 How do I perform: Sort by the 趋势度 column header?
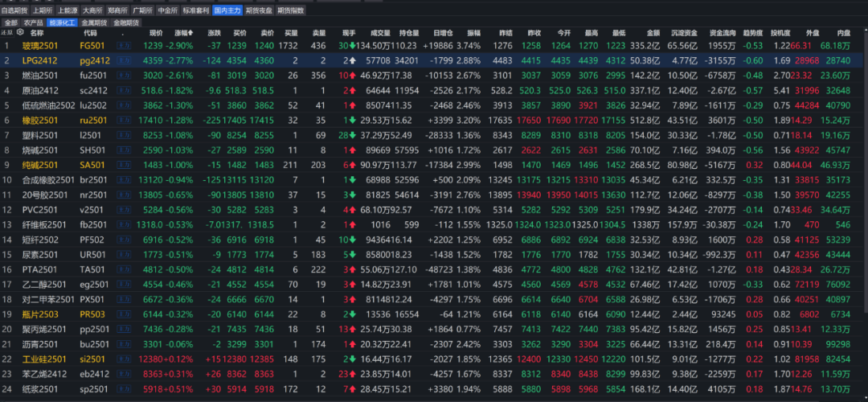point(753,33)
